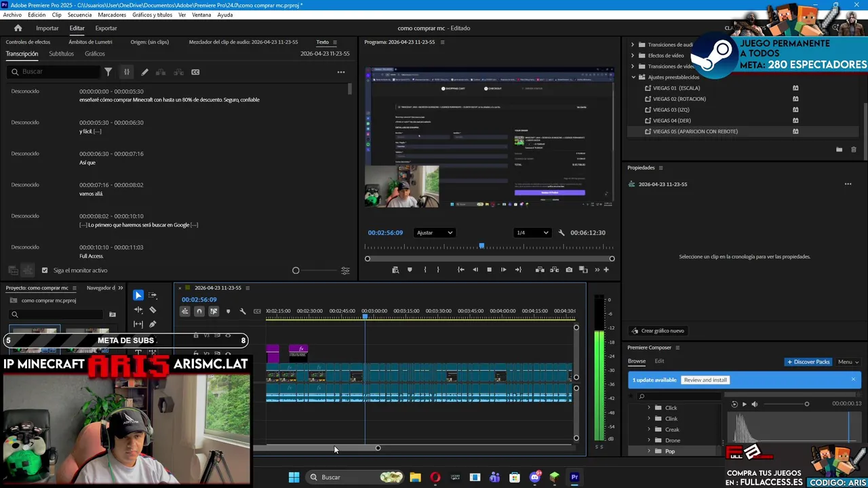
Task: Select the Track Select Forward tool
Action: point(153,295)
